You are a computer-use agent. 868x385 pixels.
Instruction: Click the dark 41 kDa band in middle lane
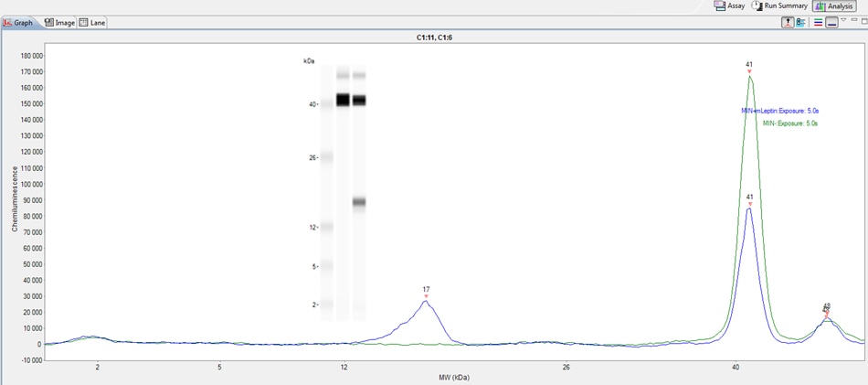[x=344, y=100]
